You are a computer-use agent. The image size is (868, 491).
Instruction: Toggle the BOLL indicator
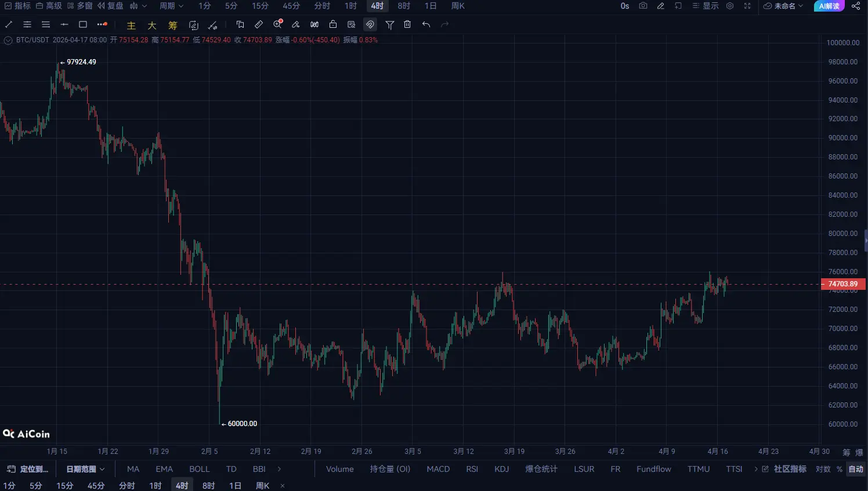click(200, 469)
